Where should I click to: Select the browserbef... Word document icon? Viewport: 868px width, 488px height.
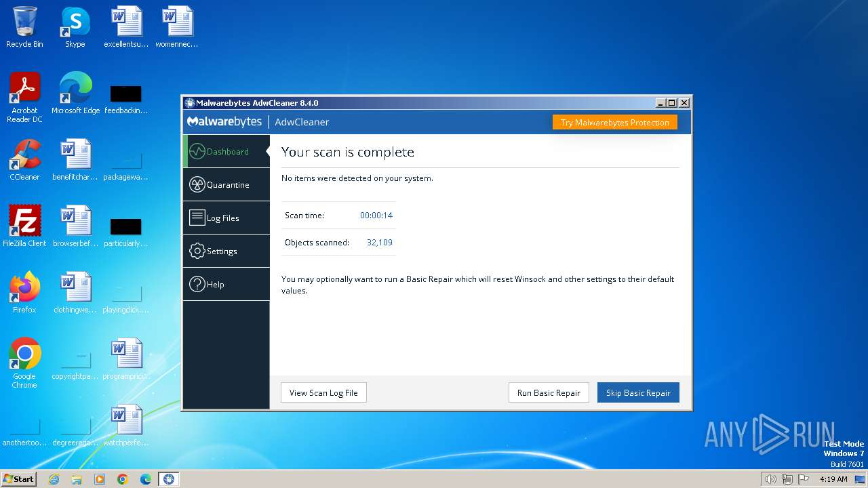click(75, 226)
